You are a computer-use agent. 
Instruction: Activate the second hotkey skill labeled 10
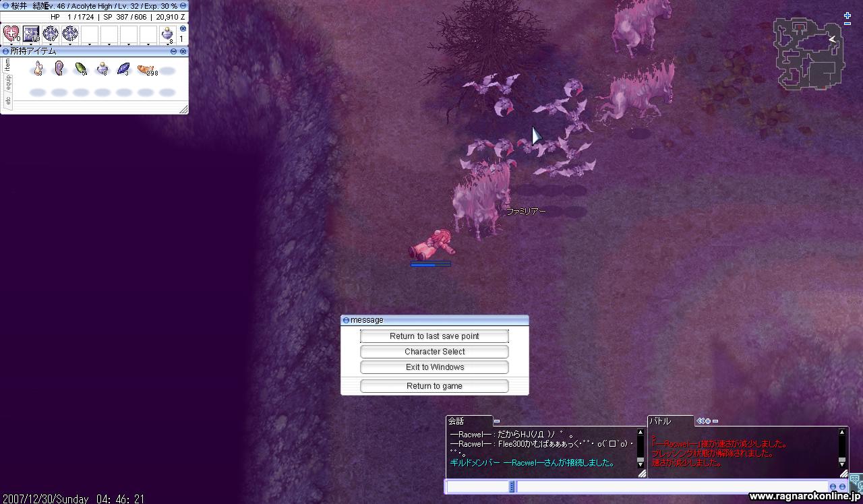31,34
